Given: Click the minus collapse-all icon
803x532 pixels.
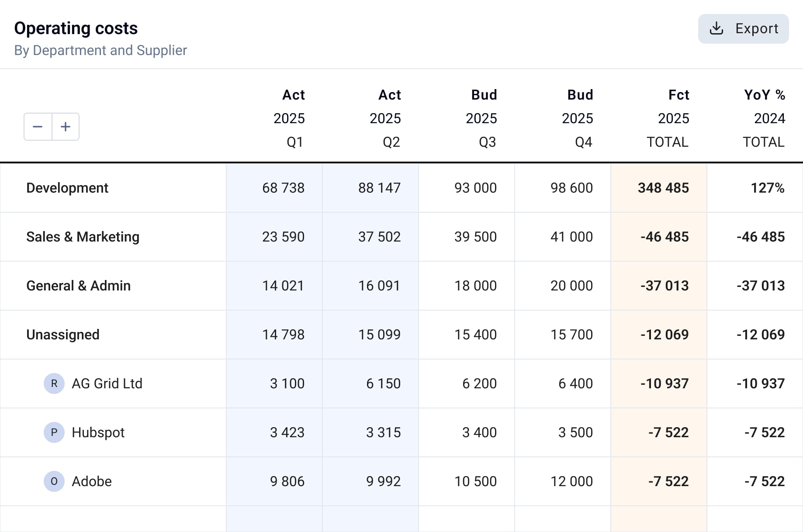Looking at the screenshot, I should [38, 127].
